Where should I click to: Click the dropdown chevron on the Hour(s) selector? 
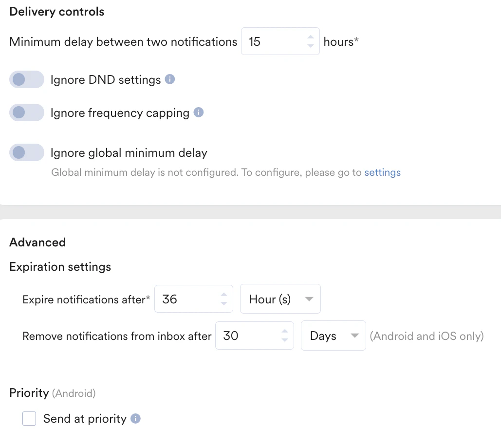point(309,299)
